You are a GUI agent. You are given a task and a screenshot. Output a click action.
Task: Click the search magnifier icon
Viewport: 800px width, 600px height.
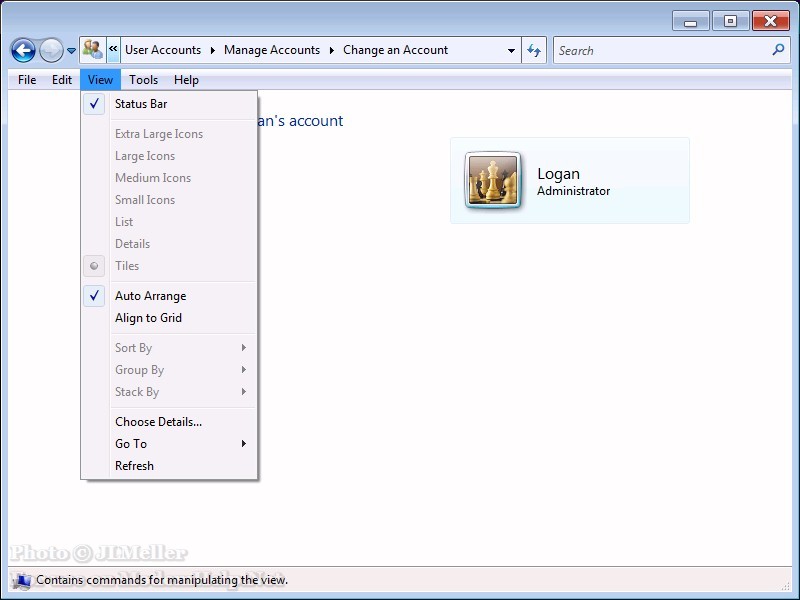(778, 50)
